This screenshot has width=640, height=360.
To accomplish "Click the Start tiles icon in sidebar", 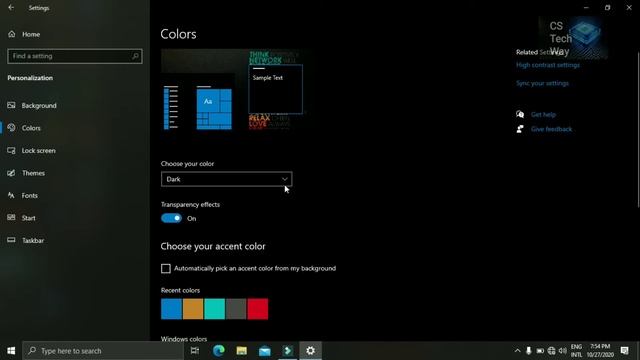I will click(11, 218).
